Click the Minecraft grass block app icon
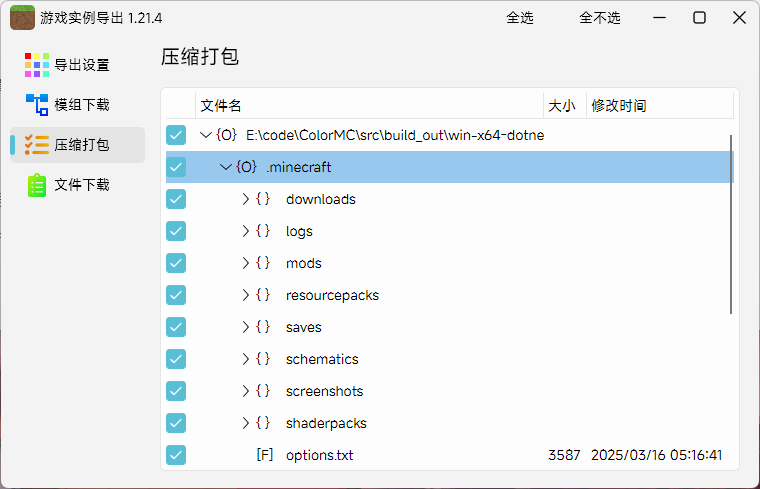The height and width of the screenshot is (489, 760). pyautogui.click(x=21, y=18)
